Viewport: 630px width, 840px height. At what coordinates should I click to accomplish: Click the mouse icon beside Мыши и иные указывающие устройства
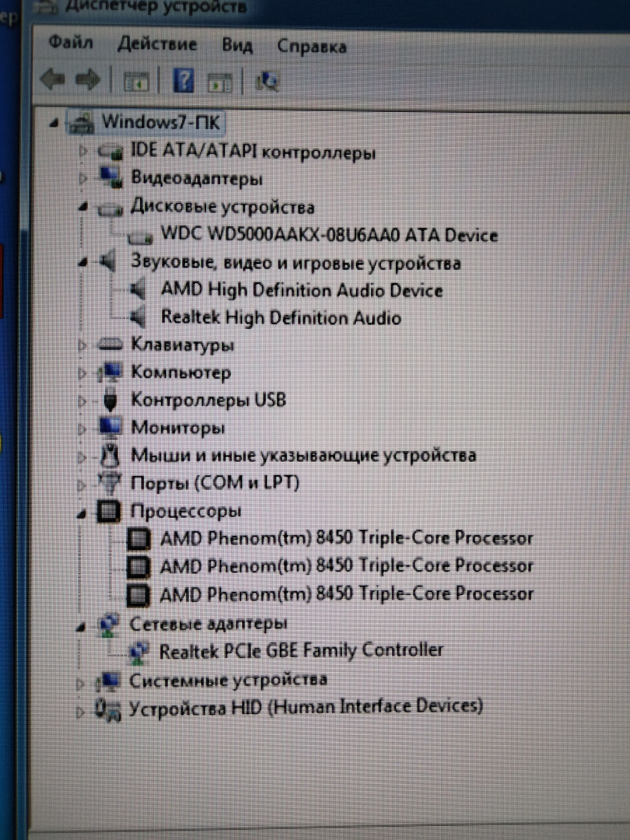click(110, 454)
